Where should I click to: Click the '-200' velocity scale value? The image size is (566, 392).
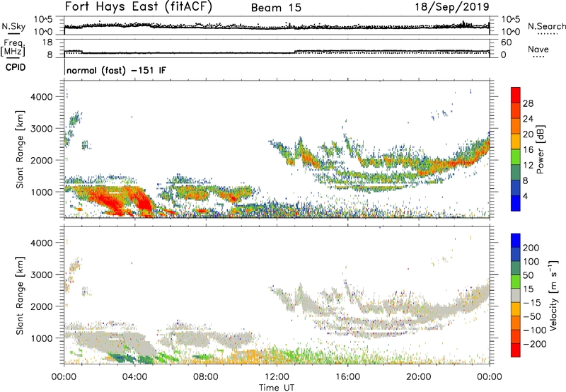point(534,344)
